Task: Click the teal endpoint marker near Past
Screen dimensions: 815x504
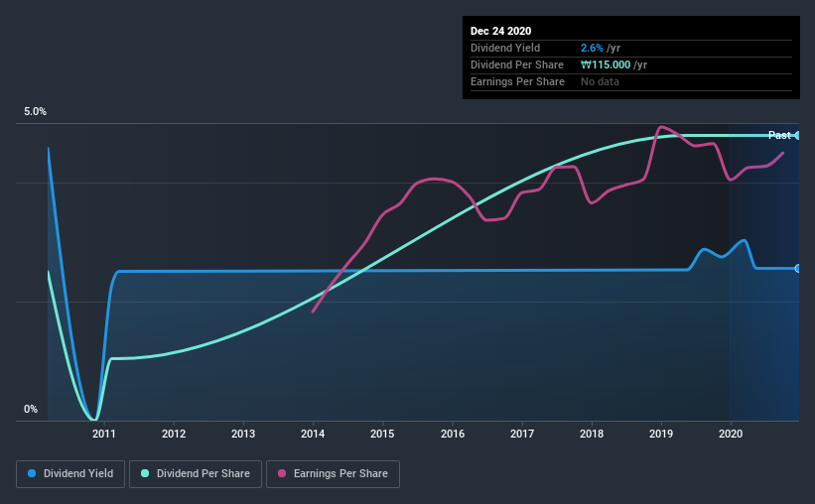Action: pos(798,136)
